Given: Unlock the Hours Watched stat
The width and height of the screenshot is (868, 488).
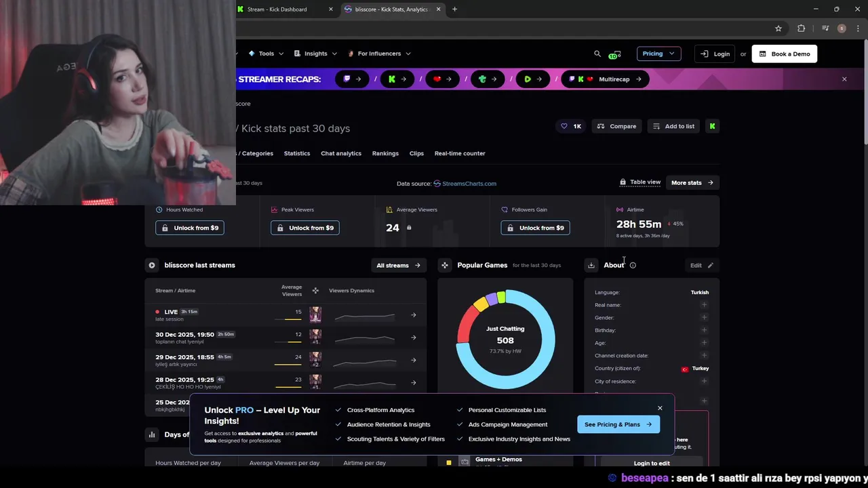Looking at the screenshot, I should (190, 228).
